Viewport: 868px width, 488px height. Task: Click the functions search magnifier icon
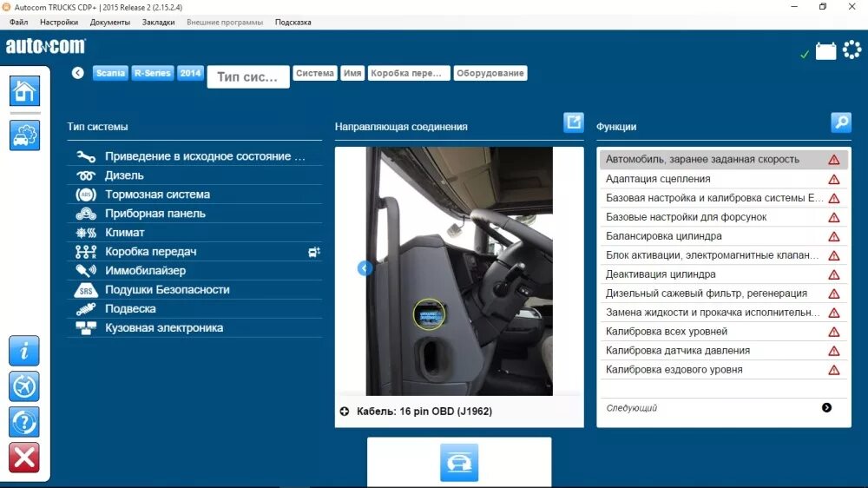[841, 122]
